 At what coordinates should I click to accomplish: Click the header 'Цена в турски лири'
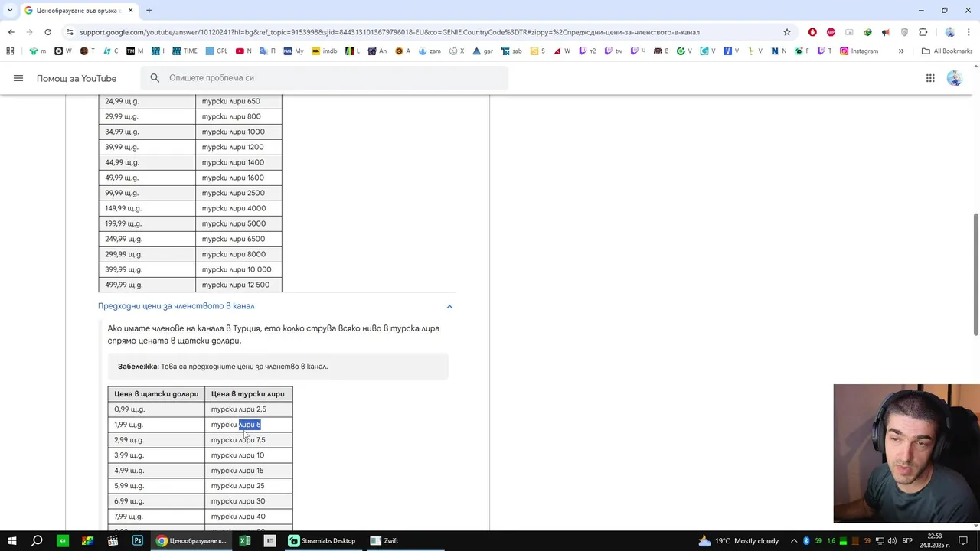click(249, 394)
